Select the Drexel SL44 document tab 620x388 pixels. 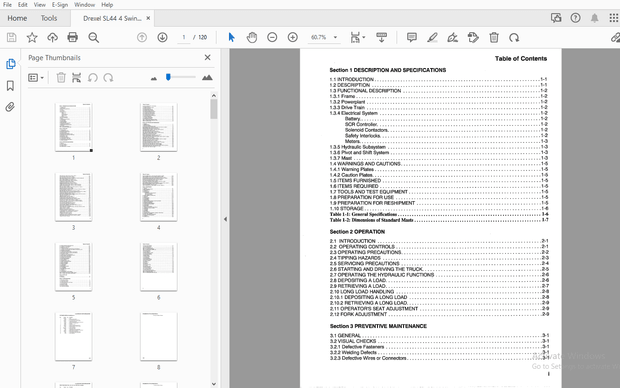tap(112, 18)
